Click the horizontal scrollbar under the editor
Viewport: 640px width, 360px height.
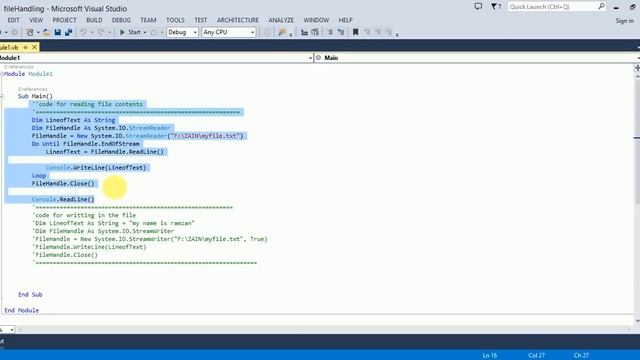324,329
